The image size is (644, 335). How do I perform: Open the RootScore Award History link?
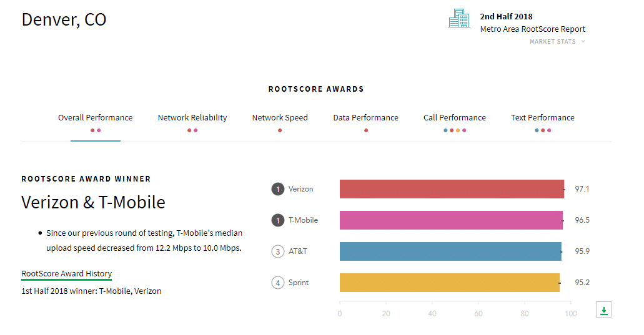[67, 273]
